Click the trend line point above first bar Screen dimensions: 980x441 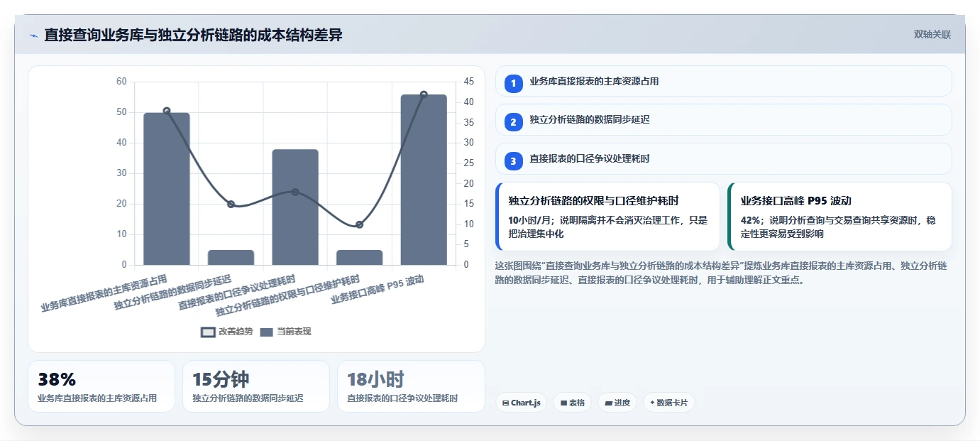(x=167, y=111)
